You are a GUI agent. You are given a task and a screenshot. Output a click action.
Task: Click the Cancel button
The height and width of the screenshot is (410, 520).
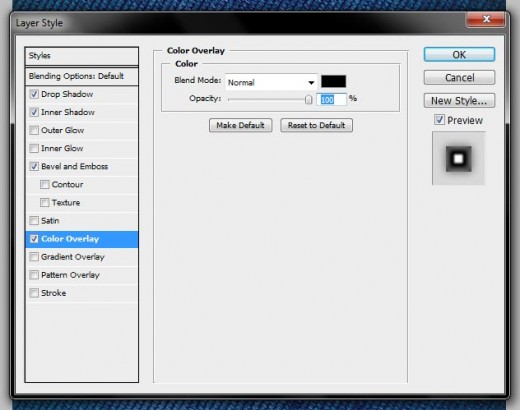coord(459,78)
